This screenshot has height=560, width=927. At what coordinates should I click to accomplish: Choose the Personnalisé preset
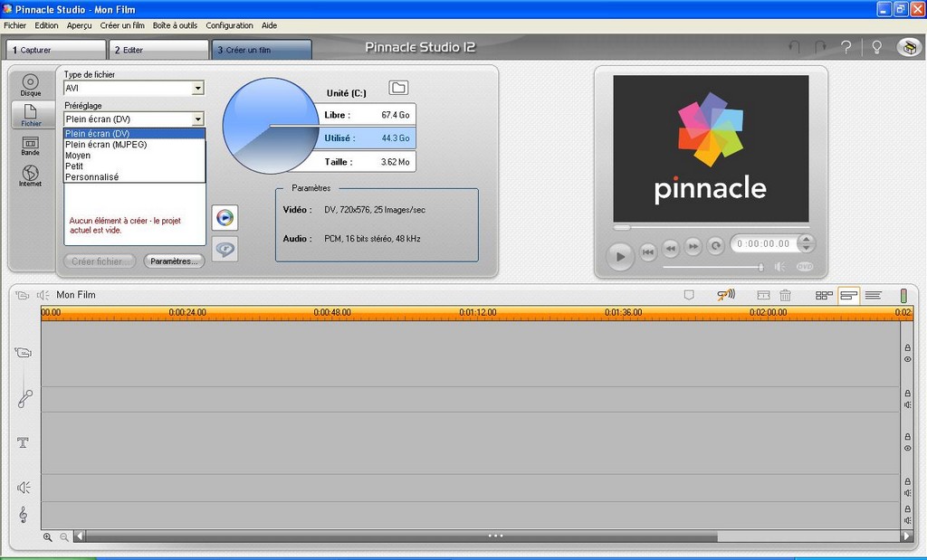click(134, 176)
